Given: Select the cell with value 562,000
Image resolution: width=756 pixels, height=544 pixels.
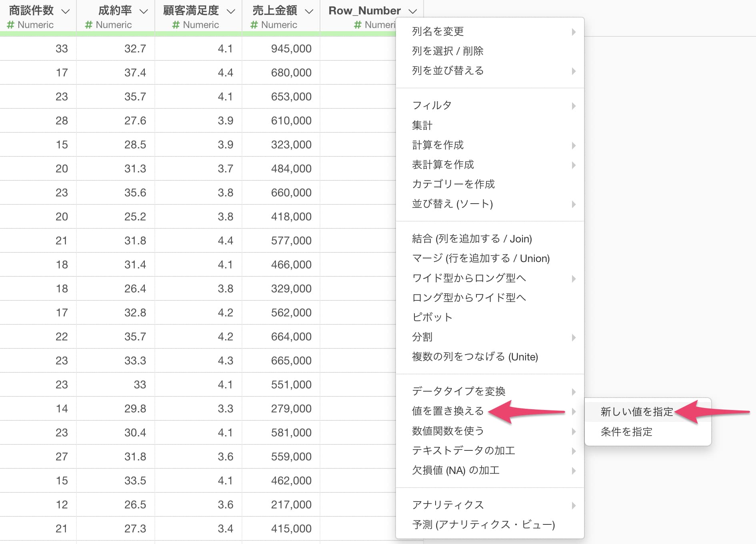Looking at the screenshot, I should click(x=281, y=313).
